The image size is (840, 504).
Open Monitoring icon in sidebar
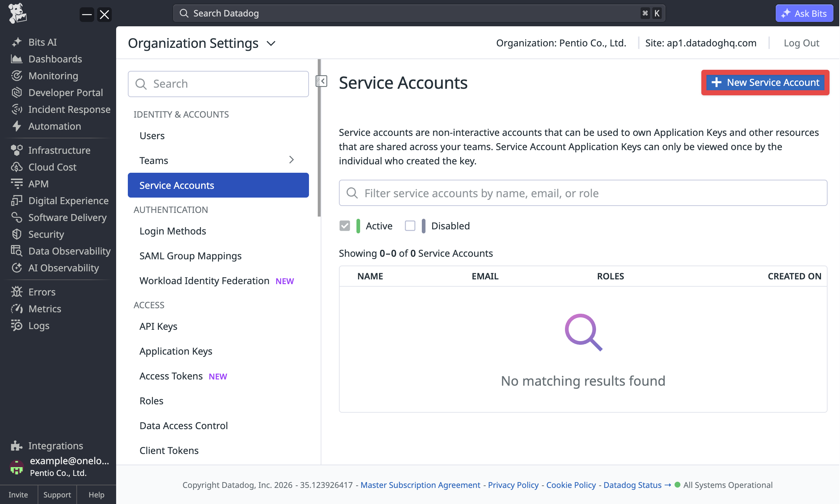pos(17,76)
